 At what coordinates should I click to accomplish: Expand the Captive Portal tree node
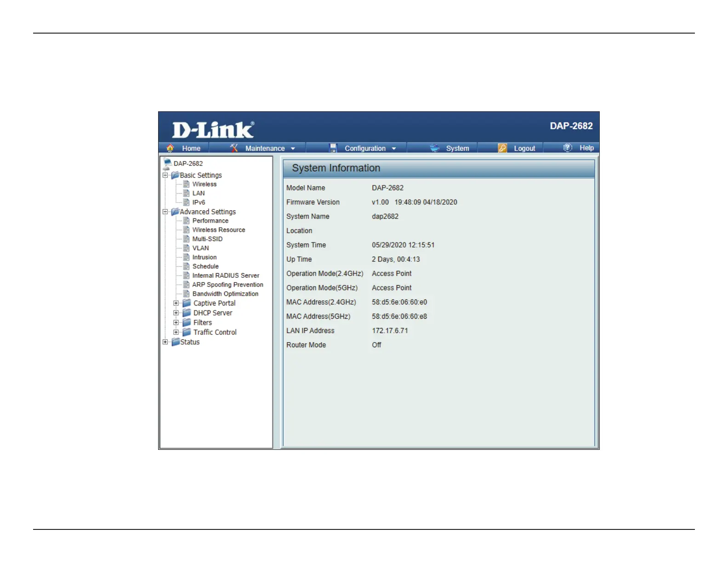[x=176, y=303]
